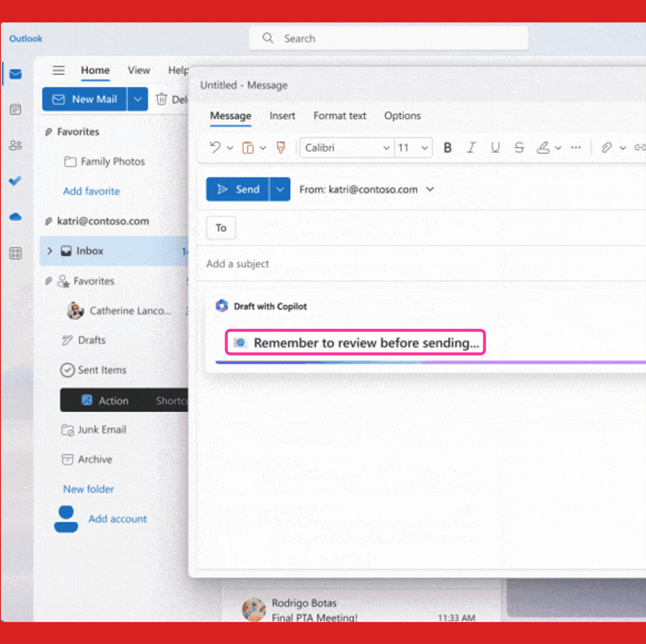The height and width of the screenshot is (644, 646).
Task: Click the search magnifier icon
Action: 268,38
